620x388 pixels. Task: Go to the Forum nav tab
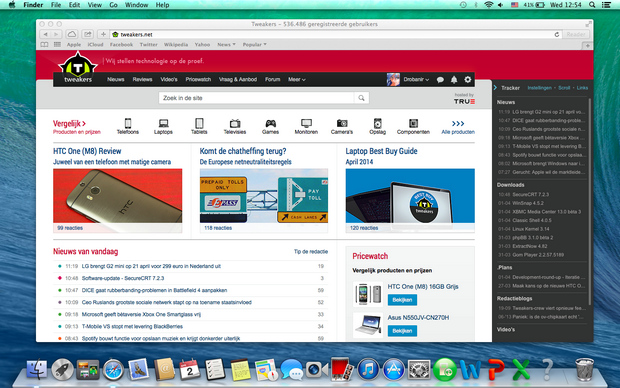[272, 79]
